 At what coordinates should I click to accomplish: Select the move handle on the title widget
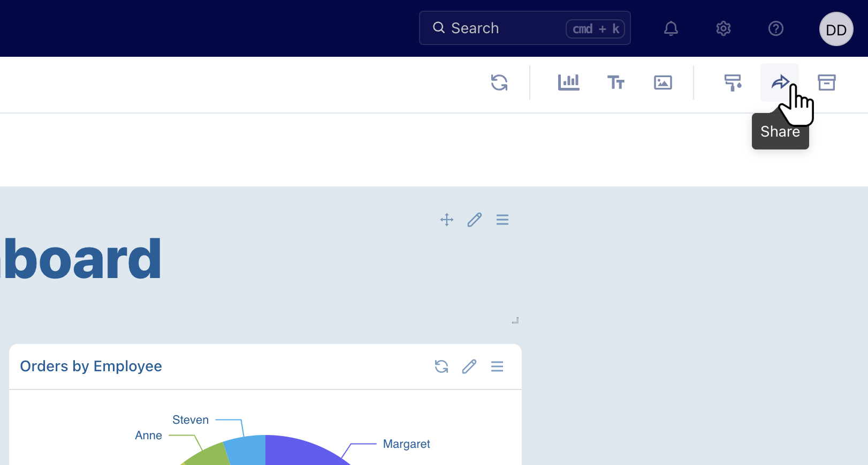click(447, 220)
